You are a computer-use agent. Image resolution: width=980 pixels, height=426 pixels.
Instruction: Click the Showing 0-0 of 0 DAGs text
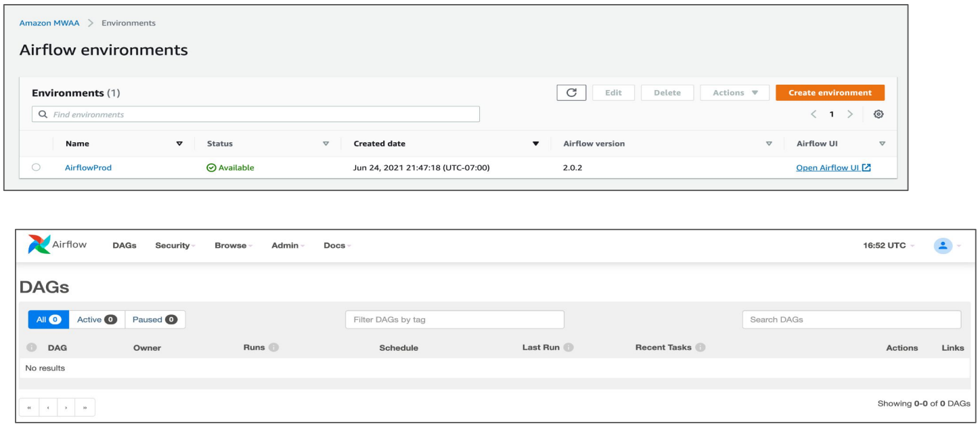tap(923, 404)
